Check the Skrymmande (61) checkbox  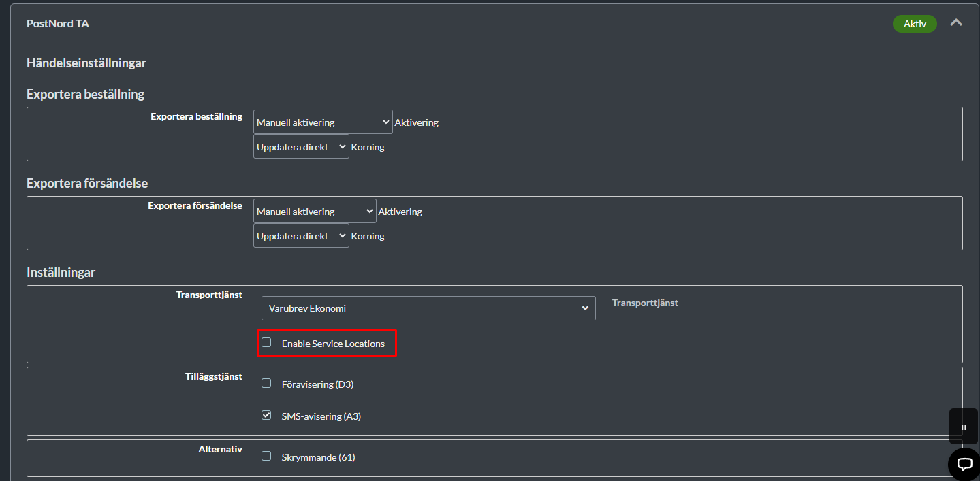[266, 457]
